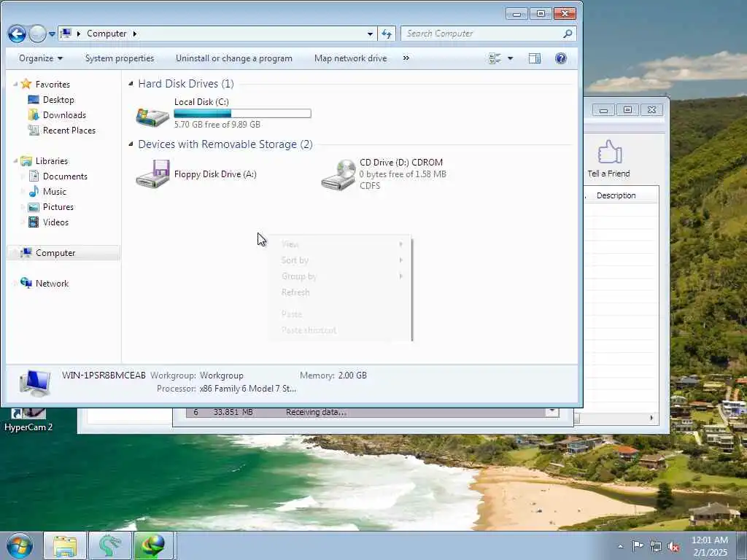
Task: Click Uninstall or change a program
Action: [234, 58]
